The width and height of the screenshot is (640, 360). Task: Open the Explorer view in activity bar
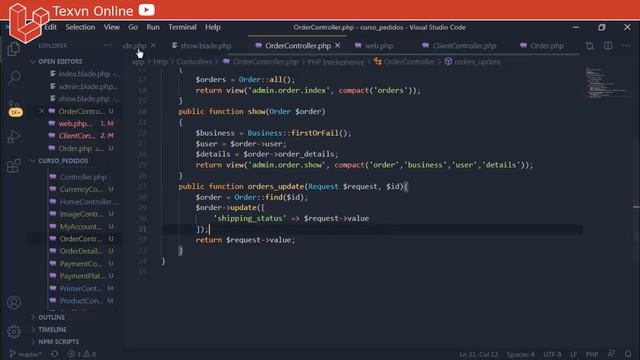tap(13, 49)
